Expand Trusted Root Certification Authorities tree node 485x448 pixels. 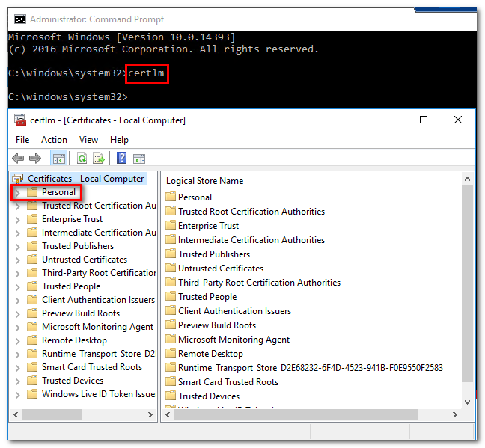click(x=18, y=206)
